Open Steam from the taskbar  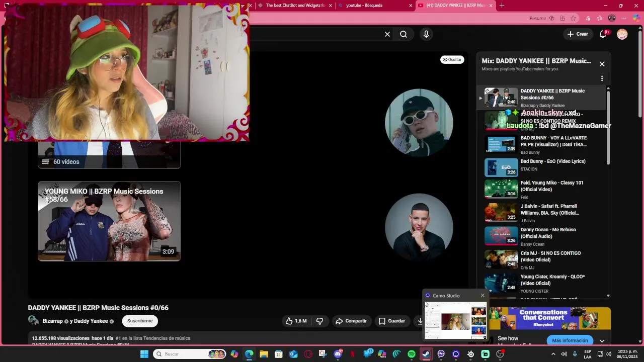click(x=426, y=354)
